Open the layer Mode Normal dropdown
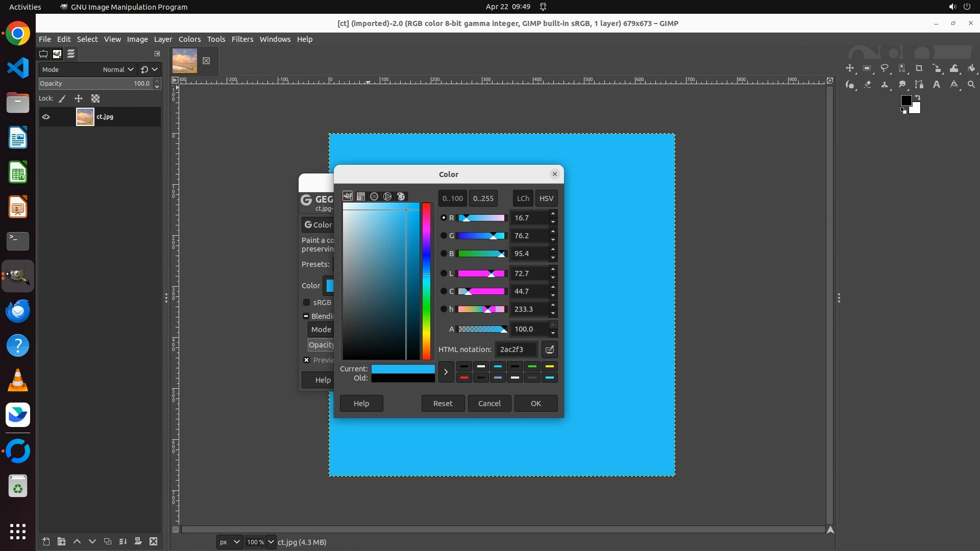The width and height of the screenshot is (980, 551). coord(118,69)
